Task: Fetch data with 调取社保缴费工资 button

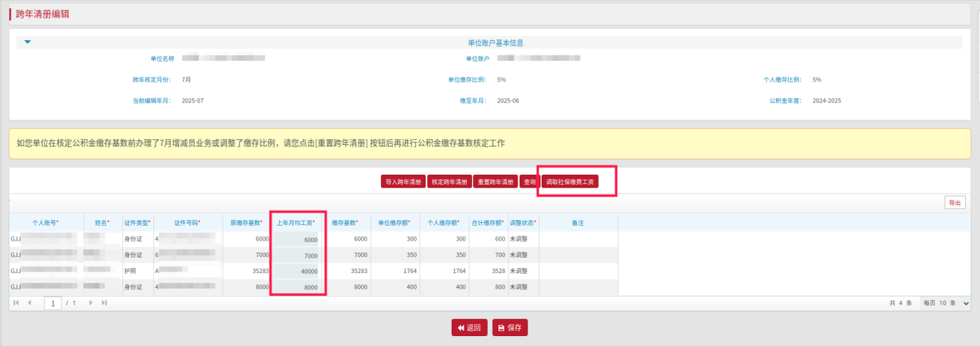Action: pyautogui.click(x=570, y=182)
